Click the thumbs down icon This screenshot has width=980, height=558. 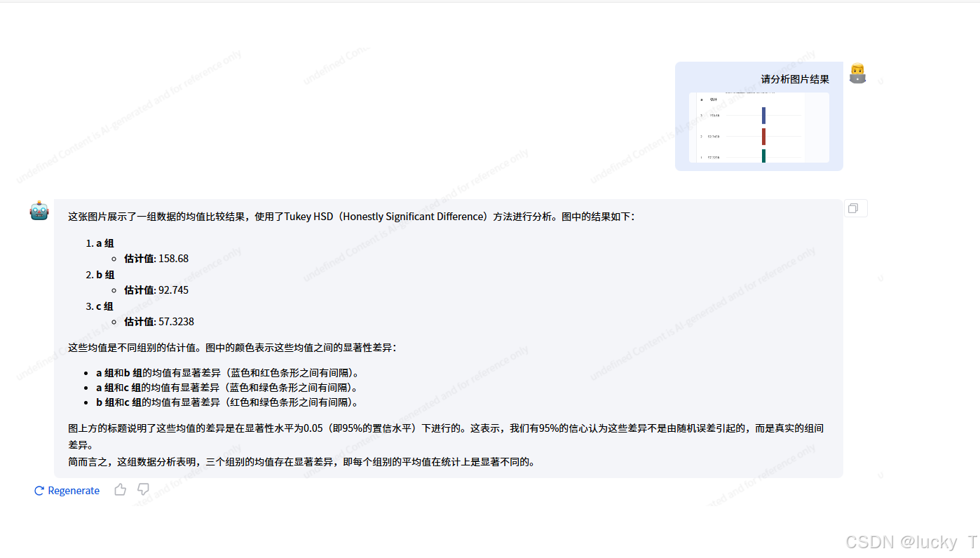(144, 489)
